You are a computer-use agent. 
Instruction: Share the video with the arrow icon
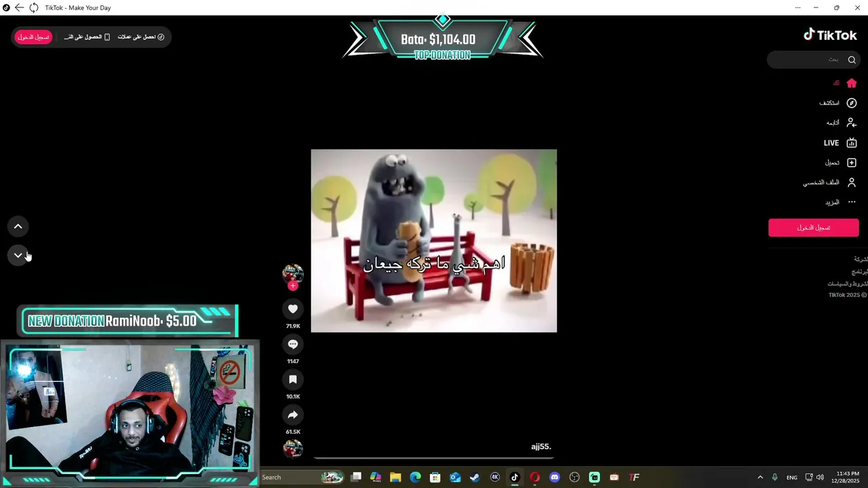point(293,415)
